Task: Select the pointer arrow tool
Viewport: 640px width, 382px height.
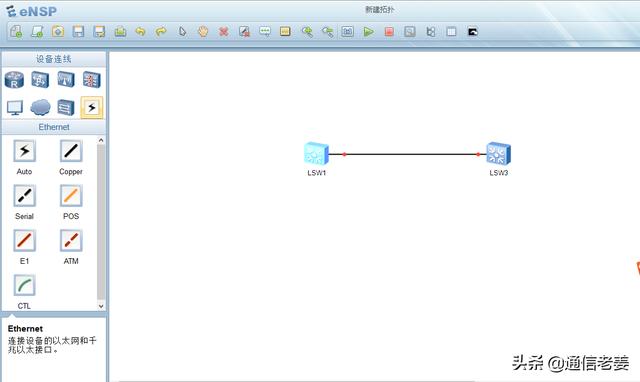Action: [182, 31]
